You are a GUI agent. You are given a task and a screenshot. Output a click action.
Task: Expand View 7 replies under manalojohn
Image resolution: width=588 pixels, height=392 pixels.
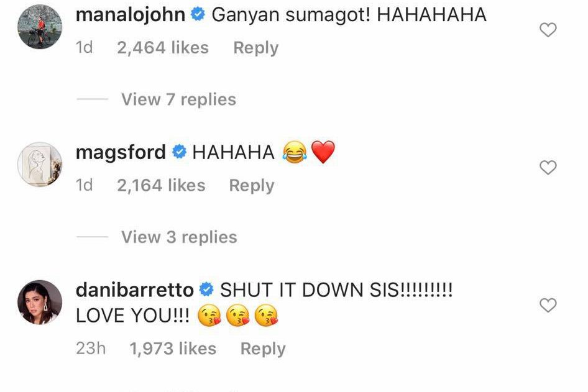click(179, 99)
